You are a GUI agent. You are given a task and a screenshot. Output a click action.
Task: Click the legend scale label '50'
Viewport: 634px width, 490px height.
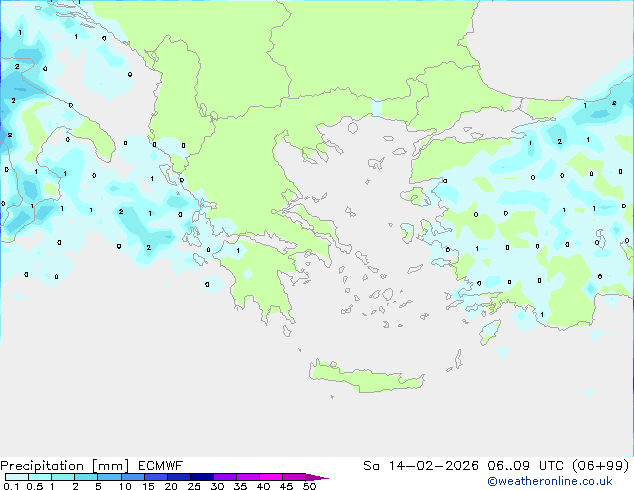309,486
